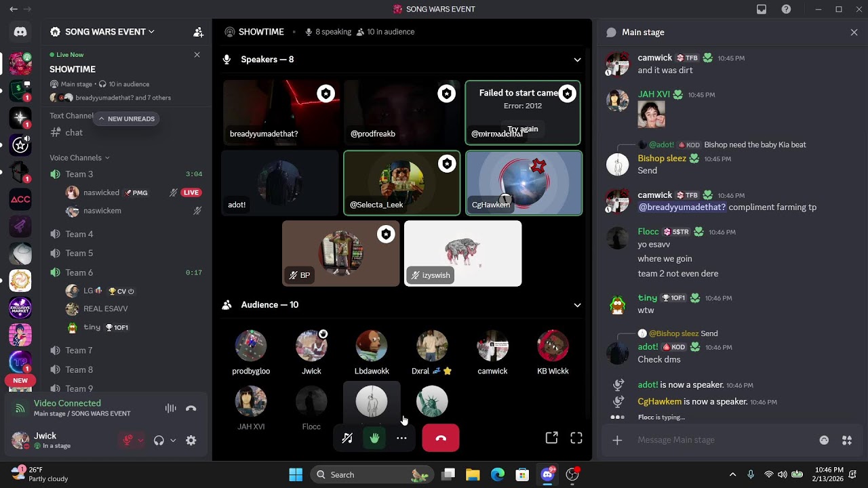
Task: Open the apps launcher icon in message box
Action: point(847,440)
